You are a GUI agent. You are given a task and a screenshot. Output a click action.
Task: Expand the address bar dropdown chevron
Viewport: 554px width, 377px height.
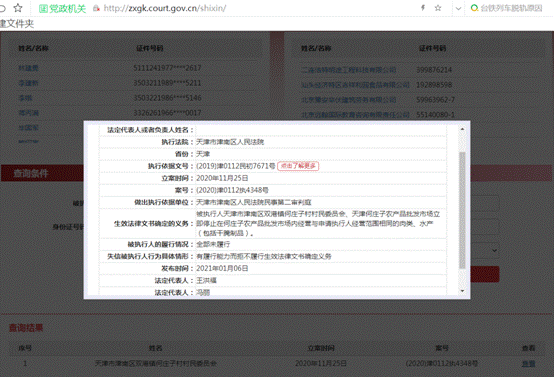[458, 8]
